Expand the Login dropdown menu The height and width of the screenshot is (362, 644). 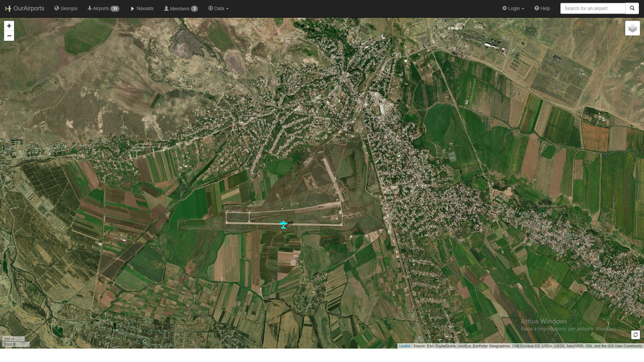point(513,8)
